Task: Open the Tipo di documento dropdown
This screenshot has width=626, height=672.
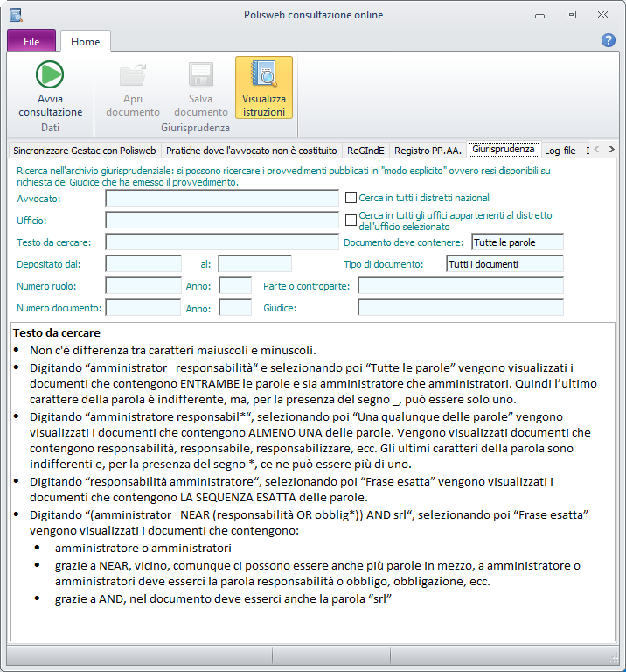Action: pyautogui.click(x=504, y=264)
